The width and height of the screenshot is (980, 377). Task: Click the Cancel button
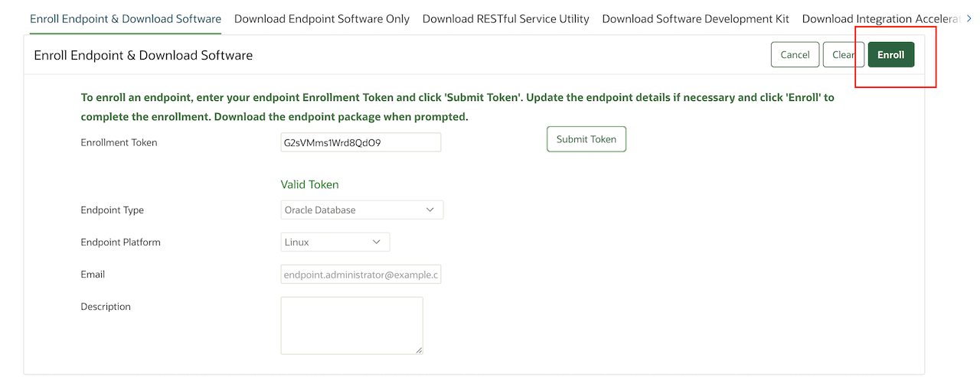[795, 54]
